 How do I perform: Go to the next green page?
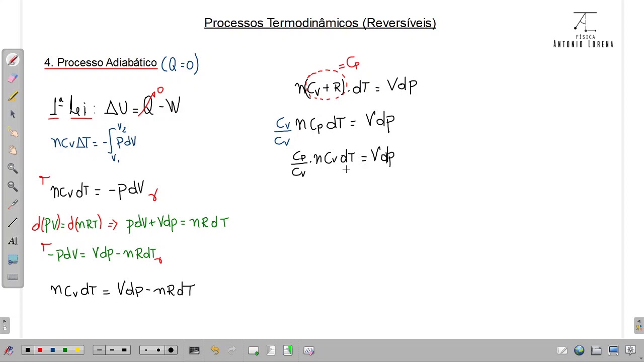click(288, 350)
